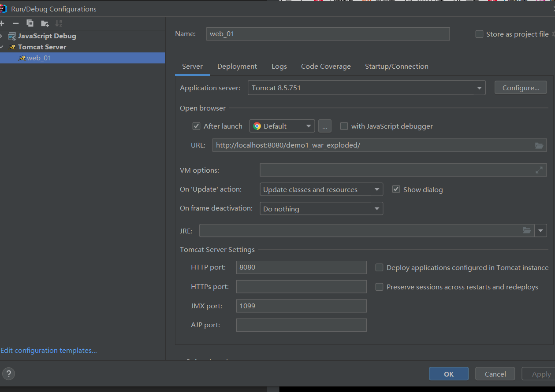
Task: Click the JavaScript Debug type icon
Action: [x=12, y=36]
